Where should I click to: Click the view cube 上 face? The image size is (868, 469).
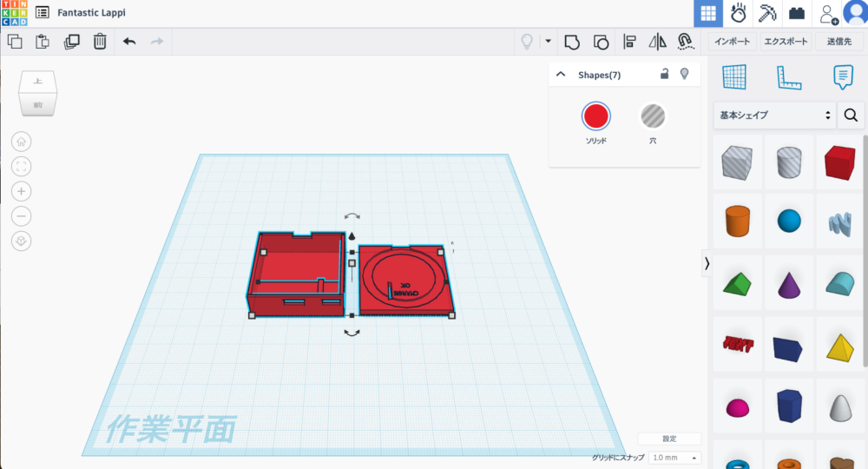tap(37, 82)
